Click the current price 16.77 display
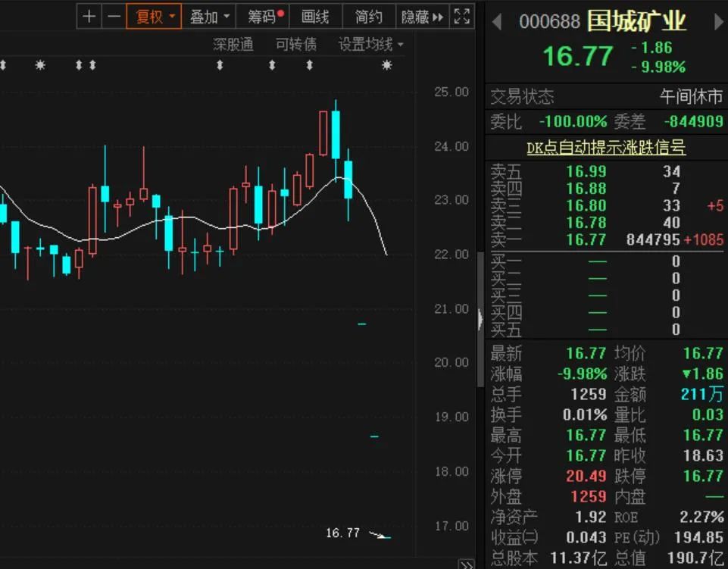The height and width of the screenshot is (569, 728). pos(577,55)
